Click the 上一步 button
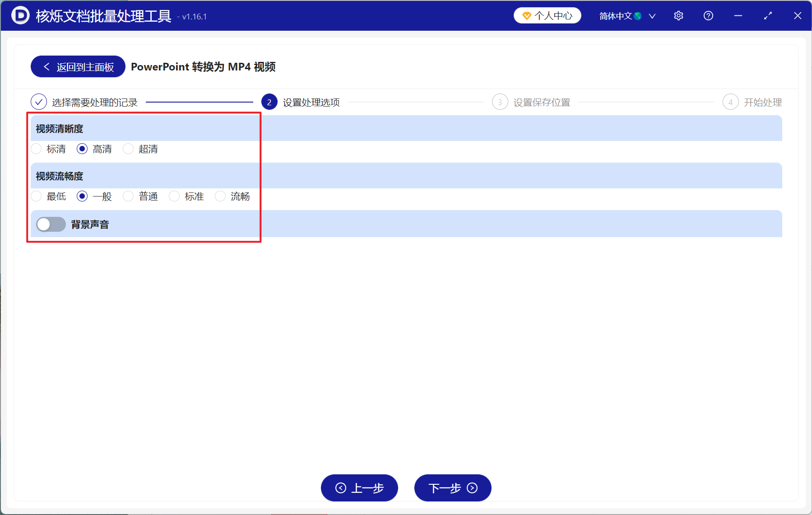 (359, 488)
